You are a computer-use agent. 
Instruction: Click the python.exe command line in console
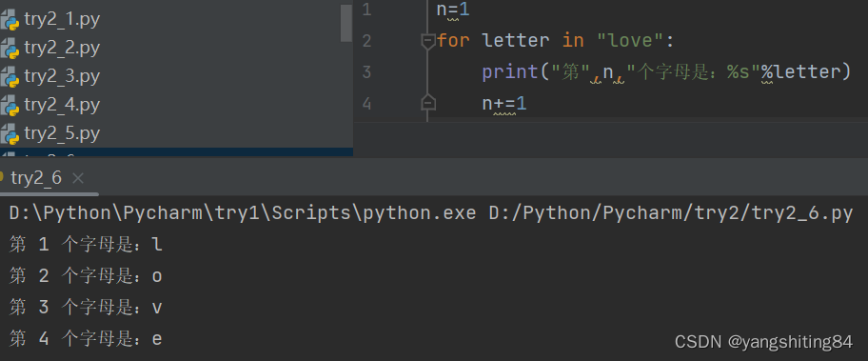click(431, 213)
